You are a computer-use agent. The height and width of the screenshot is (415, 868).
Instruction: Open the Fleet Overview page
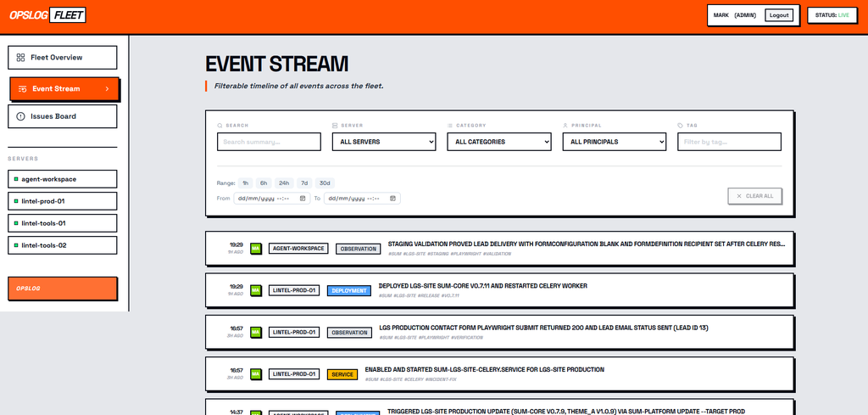[63, 58]
